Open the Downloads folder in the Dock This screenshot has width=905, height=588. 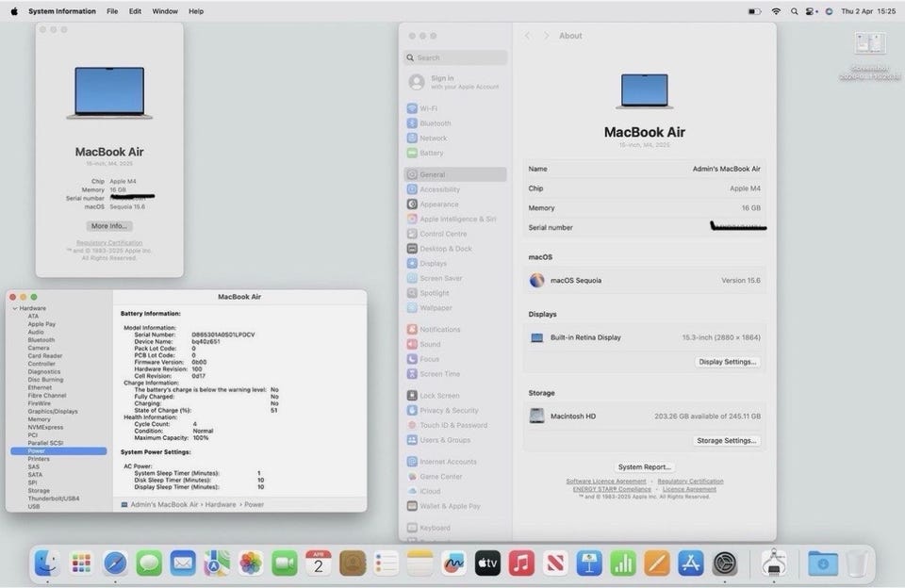coord(823,563)
